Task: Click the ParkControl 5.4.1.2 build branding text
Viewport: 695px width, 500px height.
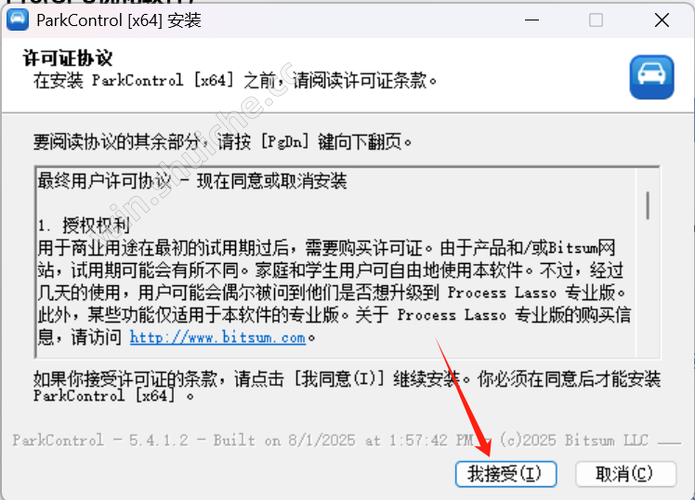Action: [x=330, y=440]
